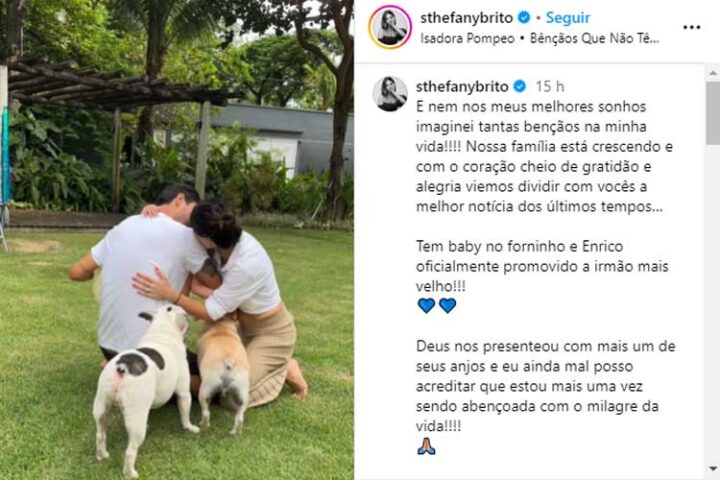Click the family photo in the post
The image size is (720, 480).
(x=177, y=240)
